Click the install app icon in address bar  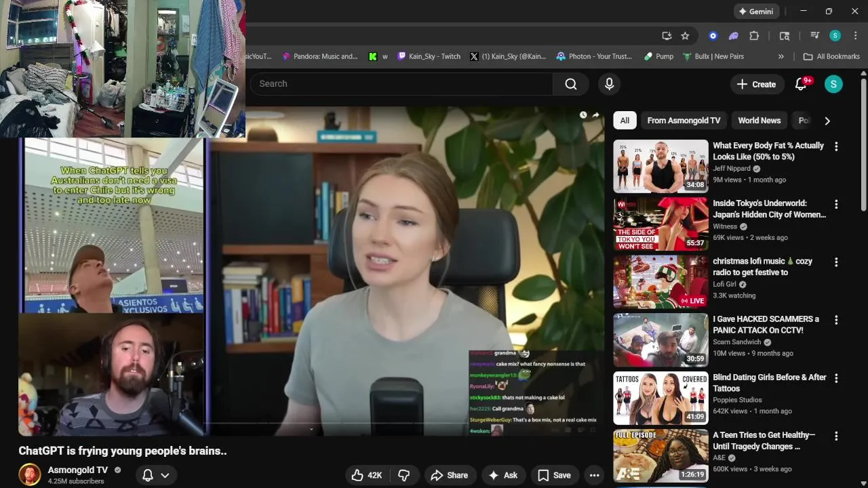click(x=667, y=36)
